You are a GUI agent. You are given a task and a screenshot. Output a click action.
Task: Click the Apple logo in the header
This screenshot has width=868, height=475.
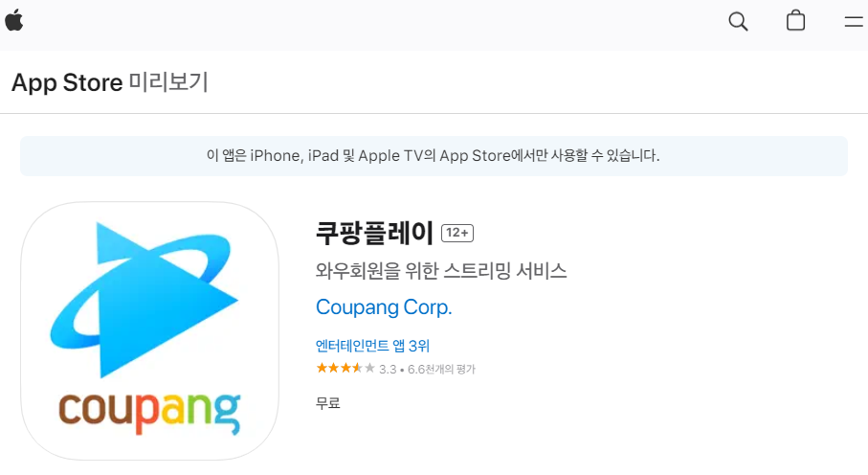pyautogui.click(x=13, y=21)
